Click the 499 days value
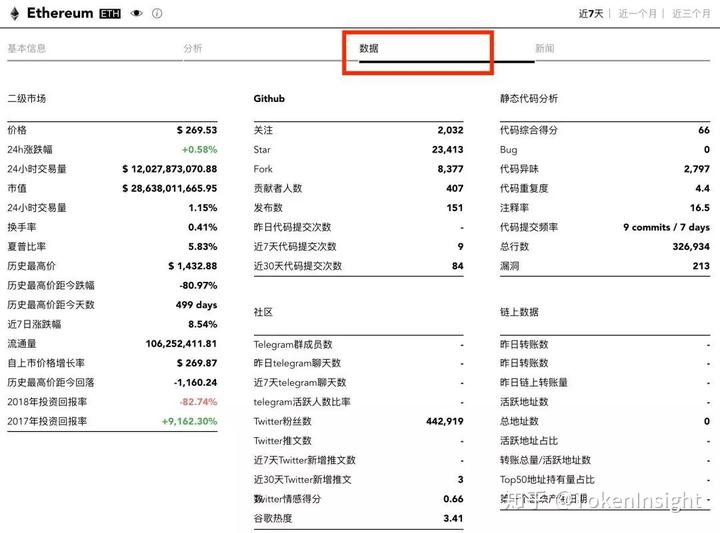The width and height of the screenshot is (720, 533). (197, 305)
